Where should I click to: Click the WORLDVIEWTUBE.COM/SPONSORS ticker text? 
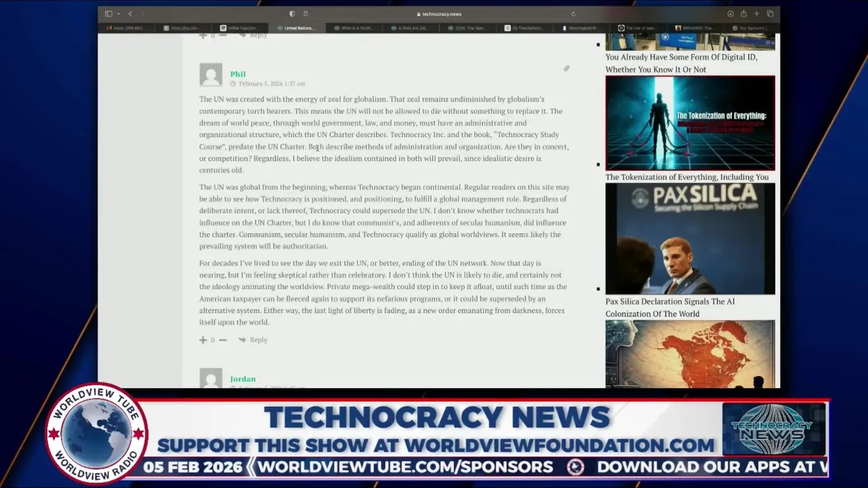tap(406, 467)
